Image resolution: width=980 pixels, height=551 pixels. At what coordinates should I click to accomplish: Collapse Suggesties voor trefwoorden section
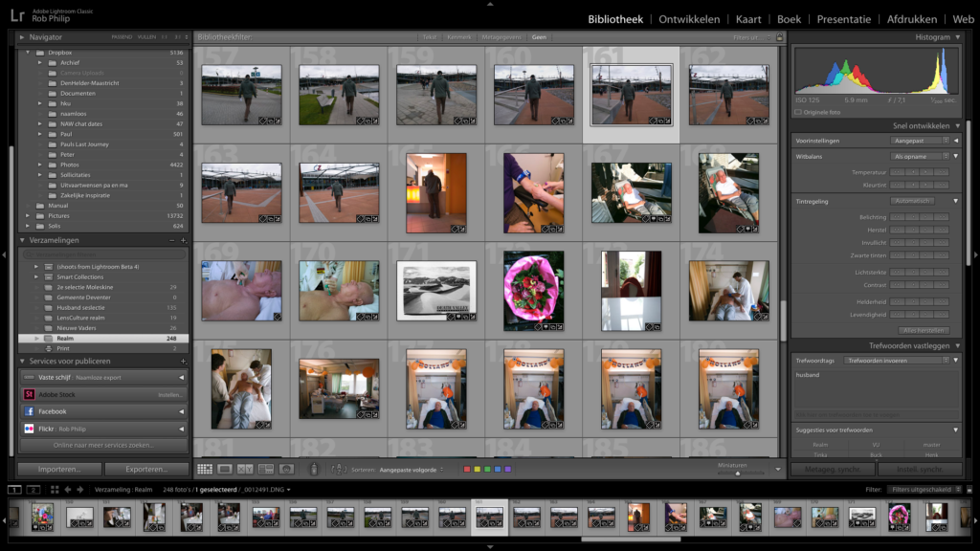(956, 430)
